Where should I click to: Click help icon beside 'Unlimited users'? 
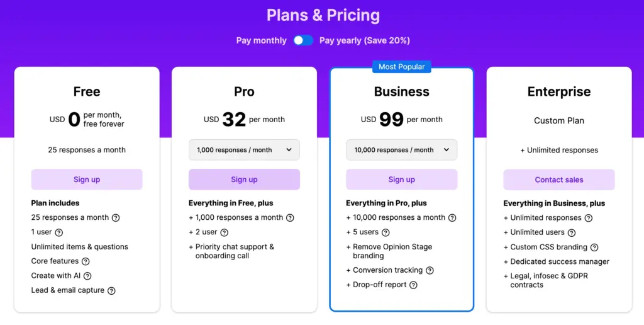tap(572, 232)
